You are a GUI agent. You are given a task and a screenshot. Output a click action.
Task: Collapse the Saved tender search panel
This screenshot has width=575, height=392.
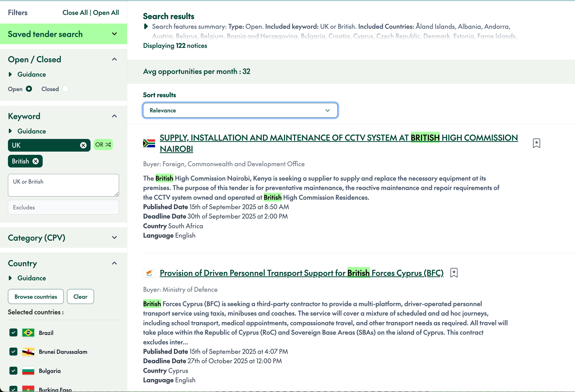click(114, 34)
